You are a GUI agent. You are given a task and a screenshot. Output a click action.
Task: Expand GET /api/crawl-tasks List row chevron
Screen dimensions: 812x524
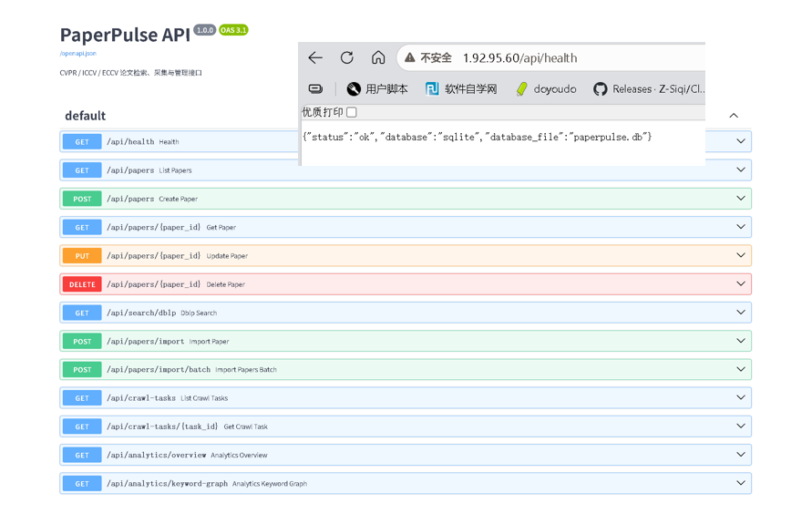(741, 397)
